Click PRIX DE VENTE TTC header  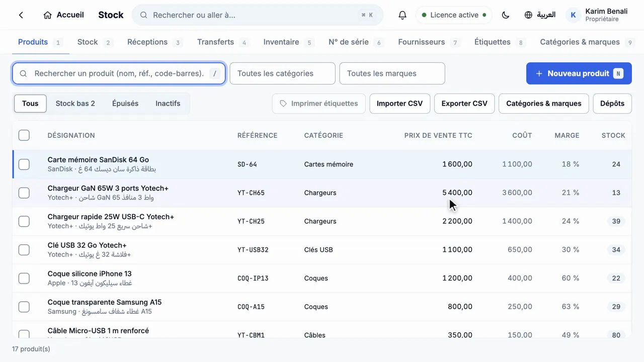point(438,135)
